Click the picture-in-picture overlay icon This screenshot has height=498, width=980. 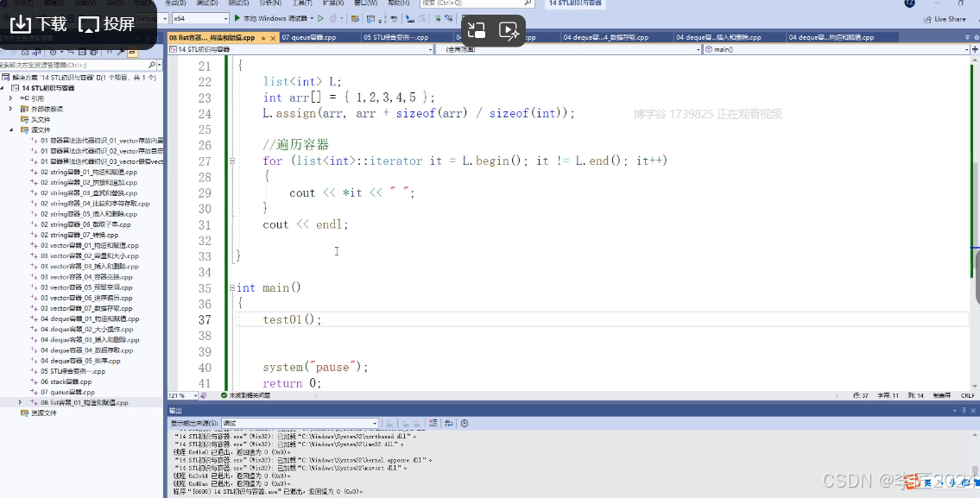coord(477,30)
